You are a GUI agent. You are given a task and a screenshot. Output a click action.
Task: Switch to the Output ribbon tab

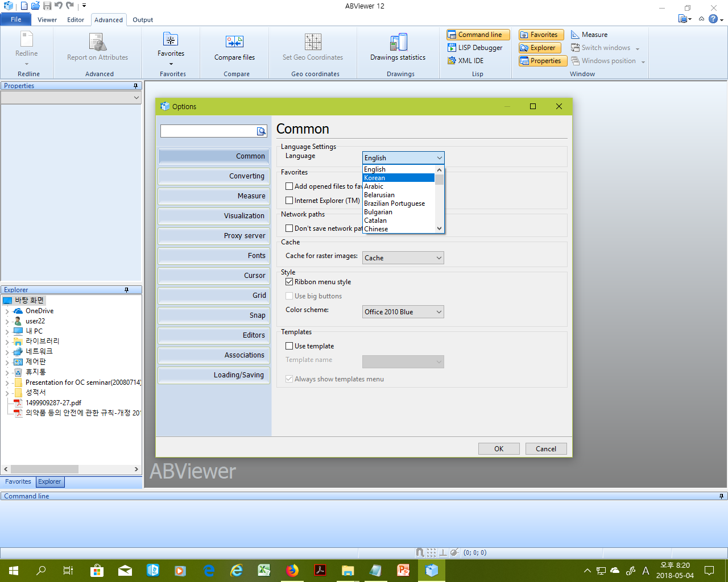pos(143,20)
